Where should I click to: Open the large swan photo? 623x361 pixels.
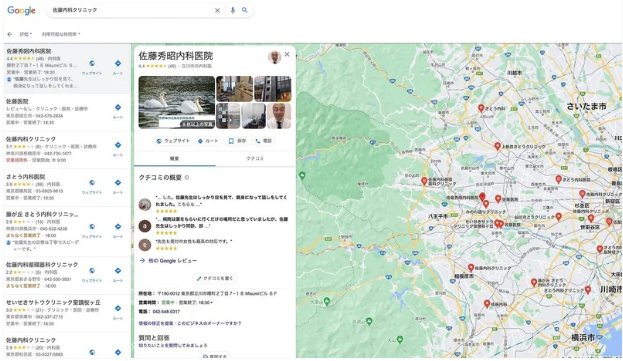coord(176,102)
